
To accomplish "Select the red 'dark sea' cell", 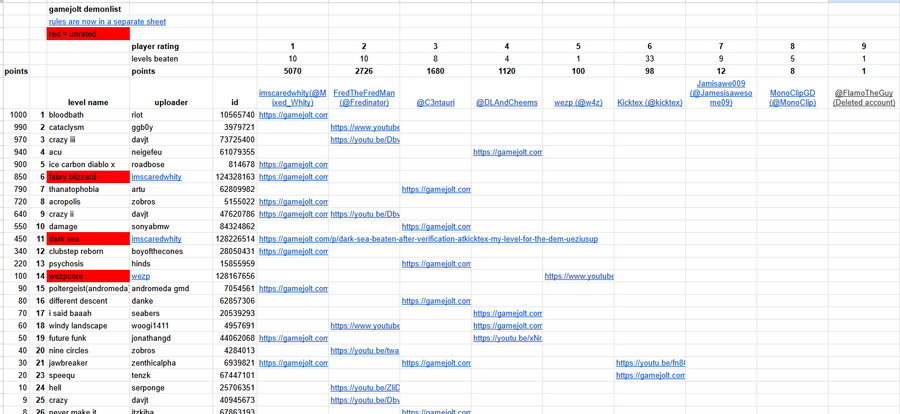I will pyautogui.click(x=88, y=239).
